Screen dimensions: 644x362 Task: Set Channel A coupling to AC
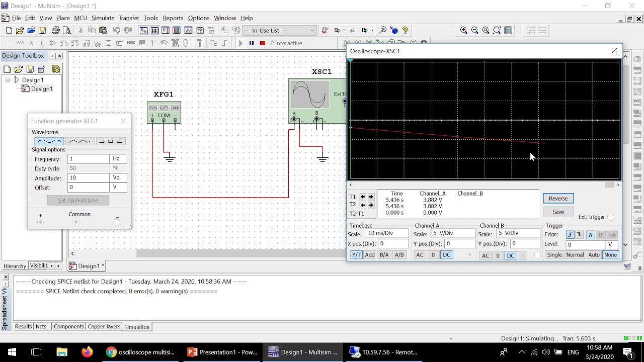420,255
